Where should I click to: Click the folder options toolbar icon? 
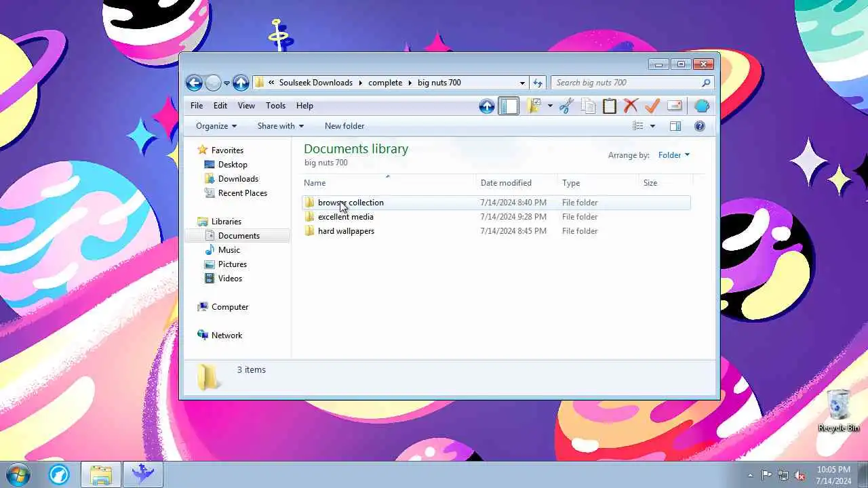tap(534, 106)
